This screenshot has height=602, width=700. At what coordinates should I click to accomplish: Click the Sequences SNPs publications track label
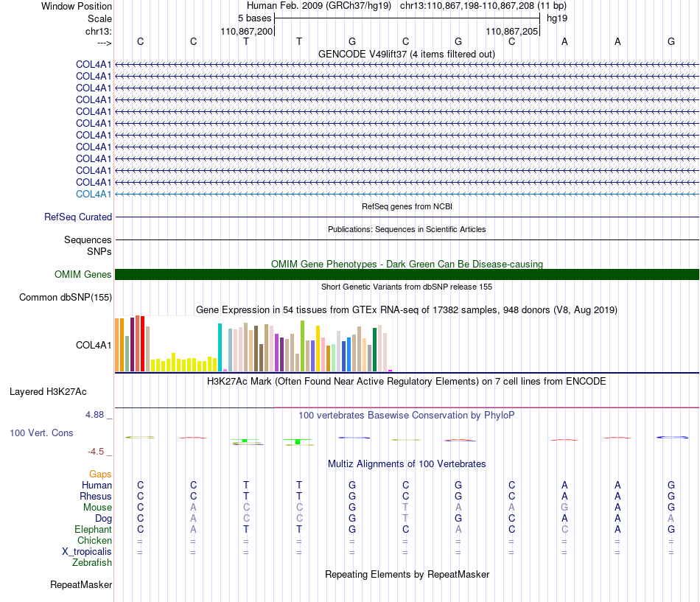[88, 245]
